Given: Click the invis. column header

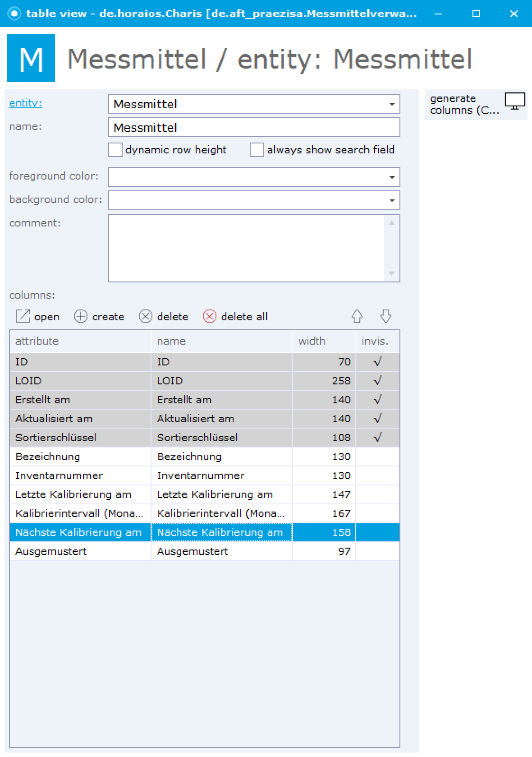Looking at the screenshot, I should 378,341.
